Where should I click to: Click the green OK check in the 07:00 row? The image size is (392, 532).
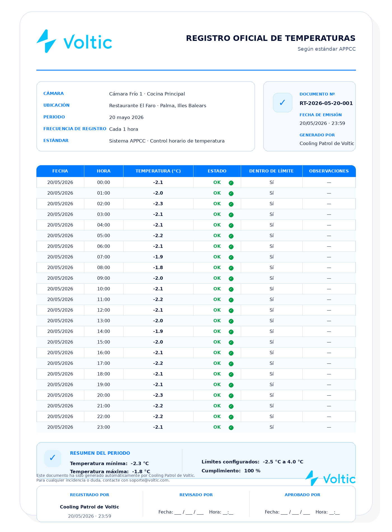[x=231, y=257]
